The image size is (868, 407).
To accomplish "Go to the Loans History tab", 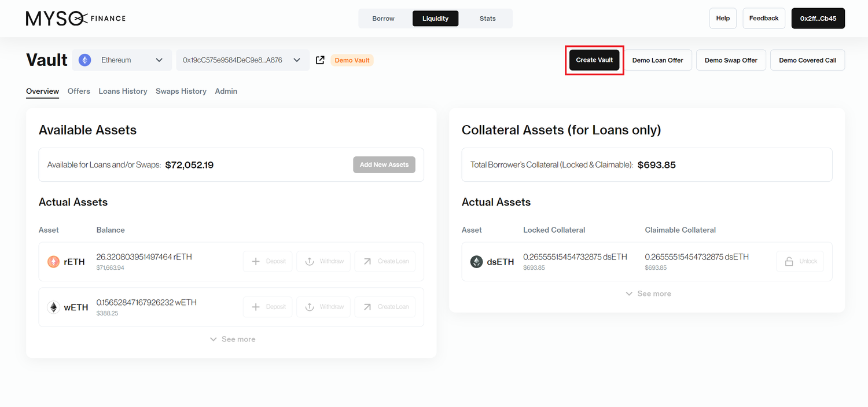I will [x=123, y=91].
